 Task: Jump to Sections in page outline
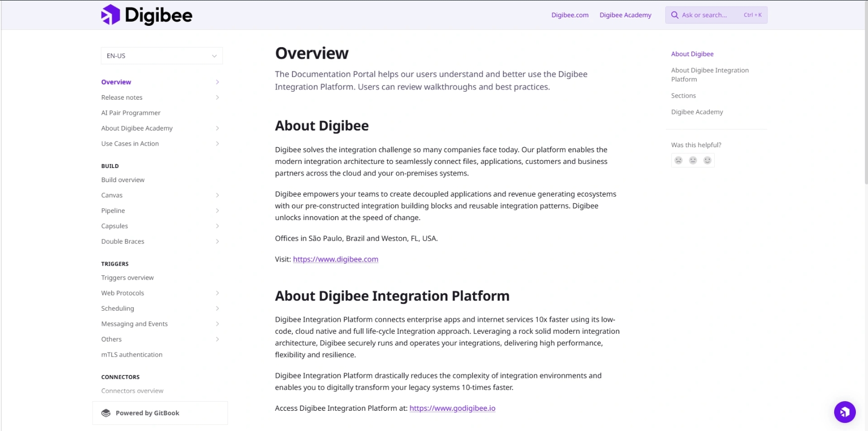pos(683,96)
